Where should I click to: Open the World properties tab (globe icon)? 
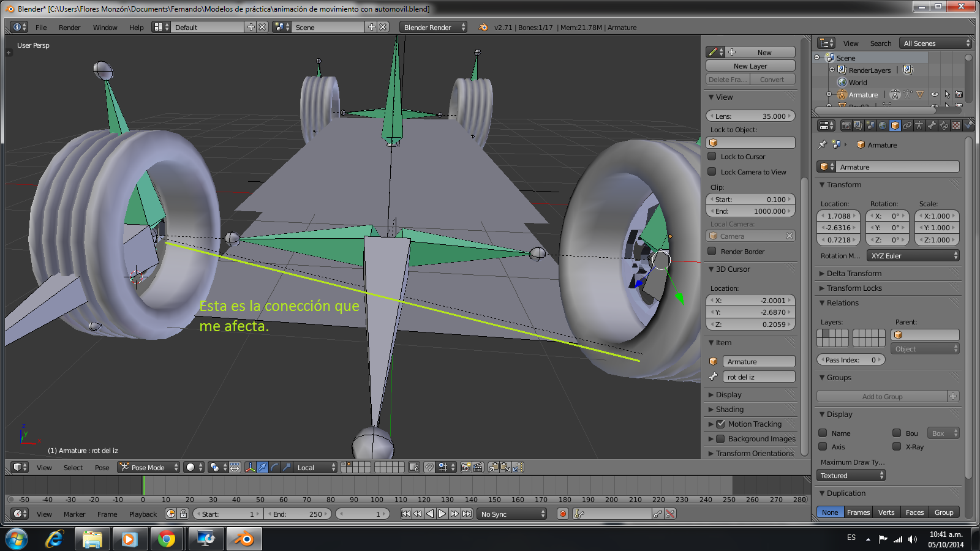883,126
